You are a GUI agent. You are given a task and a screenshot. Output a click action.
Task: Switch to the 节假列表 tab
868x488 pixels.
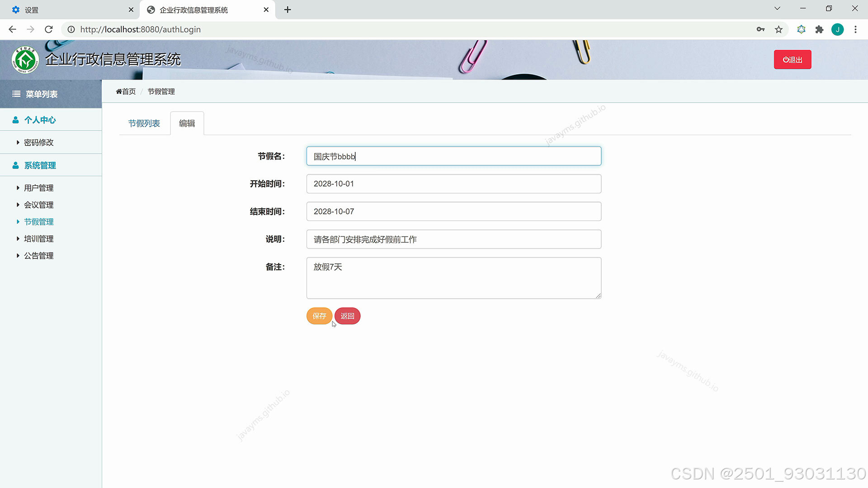(x=144, y=123)
